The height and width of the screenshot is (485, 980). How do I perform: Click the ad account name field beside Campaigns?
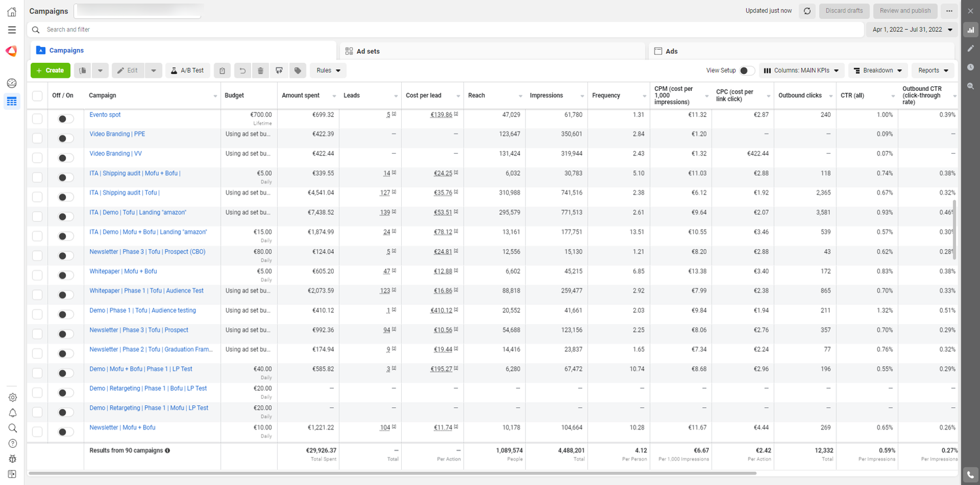(138, 11)
